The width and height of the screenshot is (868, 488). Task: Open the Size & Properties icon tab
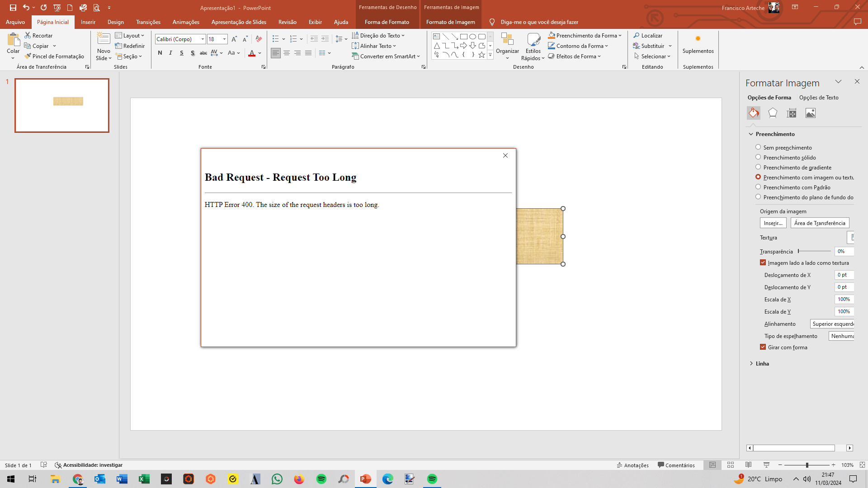[x=791, y=113]
